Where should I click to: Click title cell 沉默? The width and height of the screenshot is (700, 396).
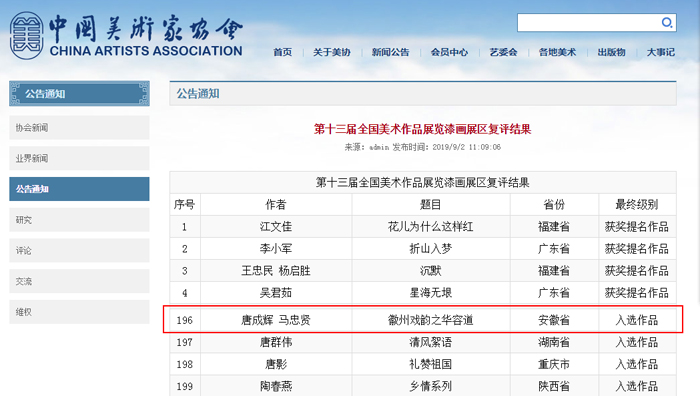431,271
